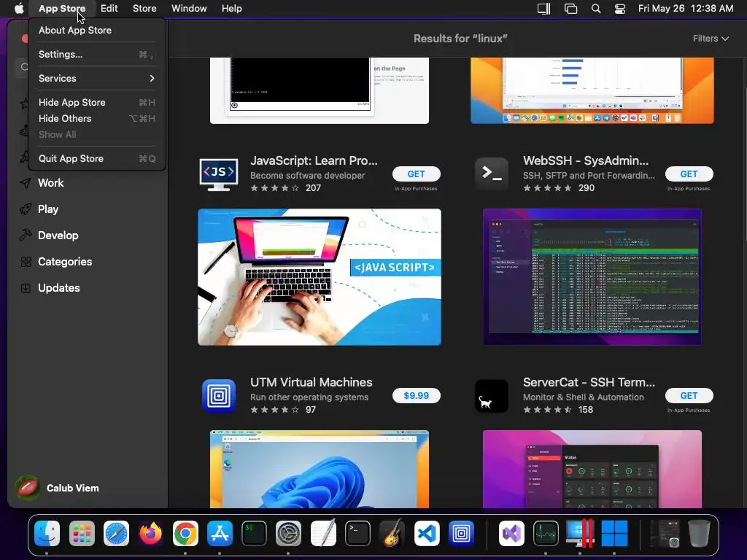Open the JavaScript app JS icon

(219, 174)
